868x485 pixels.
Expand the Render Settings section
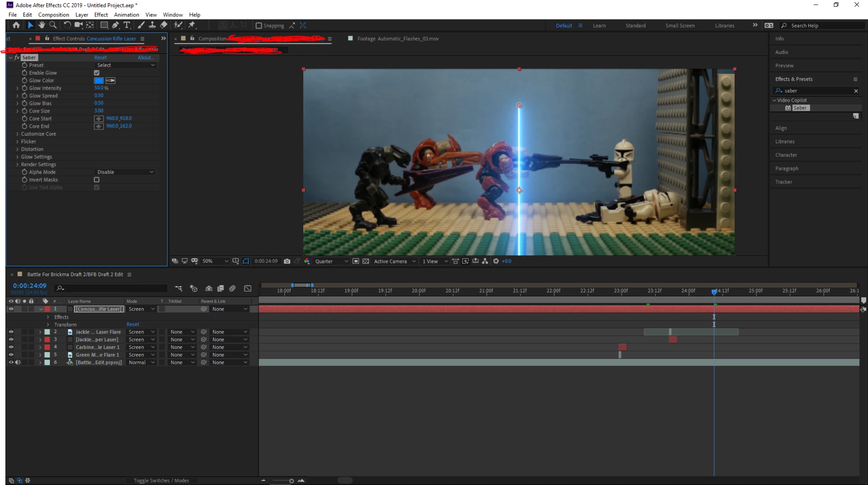18,165
